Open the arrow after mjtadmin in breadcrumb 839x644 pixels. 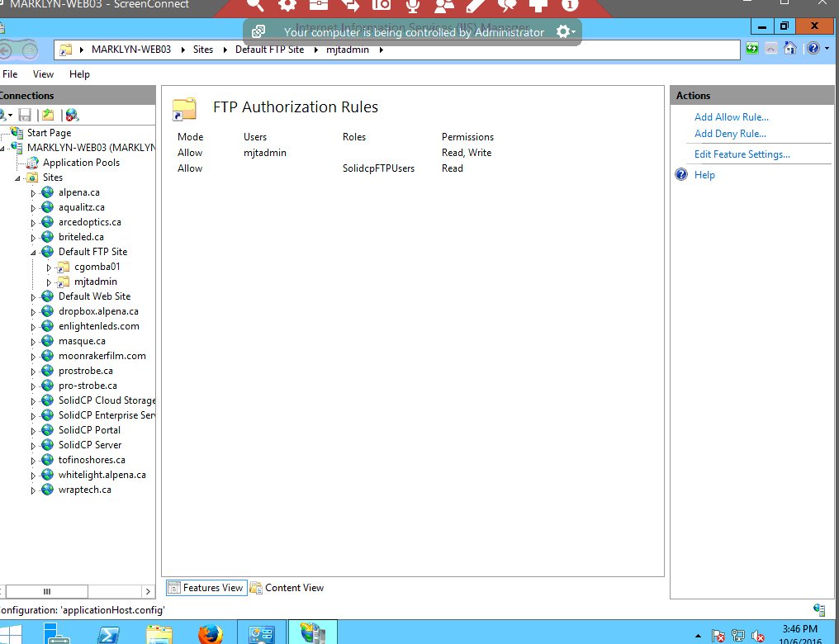click(x=381, y=50)
